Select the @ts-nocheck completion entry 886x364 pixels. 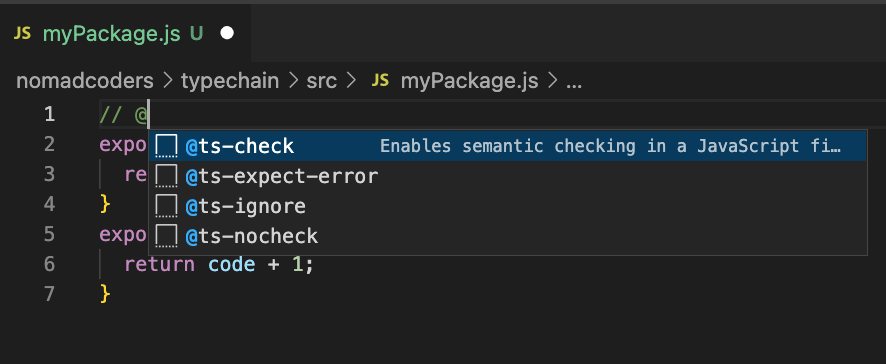click(507, 236)
